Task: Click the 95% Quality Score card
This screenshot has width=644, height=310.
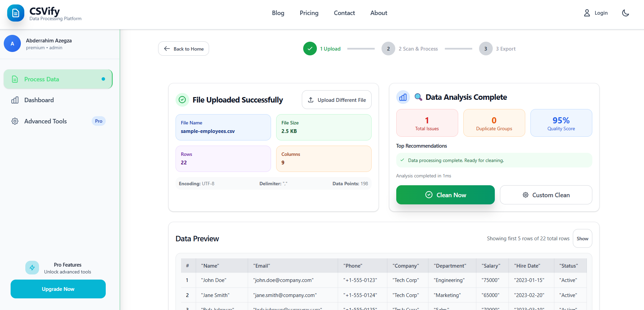Action: coord(561,123)
